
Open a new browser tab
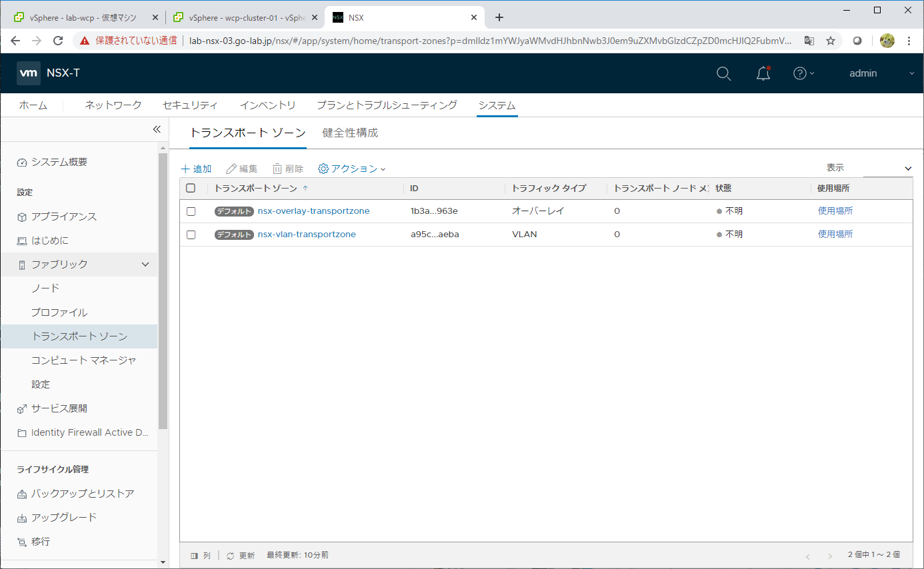click(x=499, y=17)
